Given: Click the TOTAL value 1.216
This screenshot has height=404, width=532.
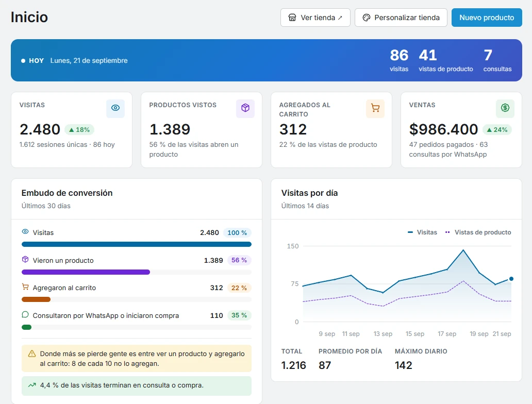Looking at the screenshot, I should coord(293,365).
